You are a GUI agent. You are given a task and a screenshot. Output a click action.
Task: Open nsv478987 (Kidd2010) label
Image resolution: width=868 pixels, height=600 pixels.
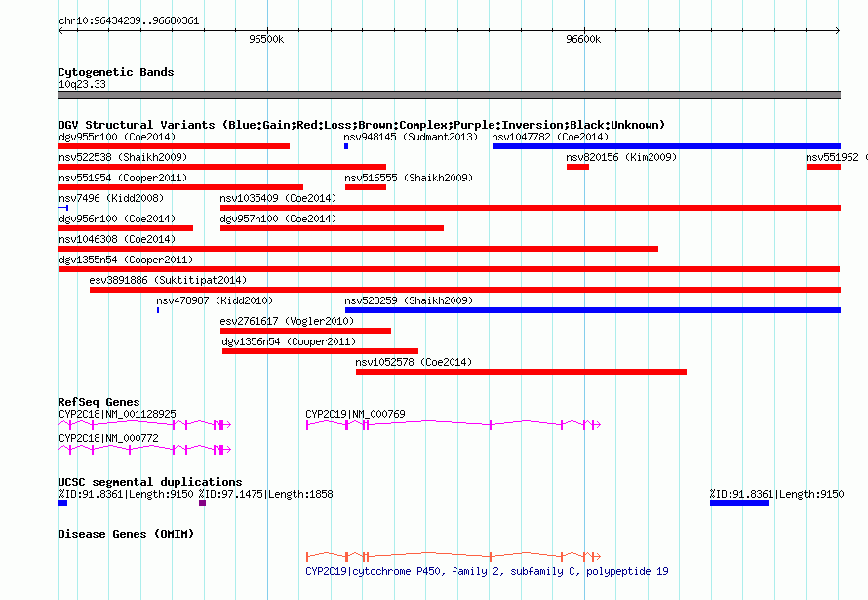tap(215, 300)
